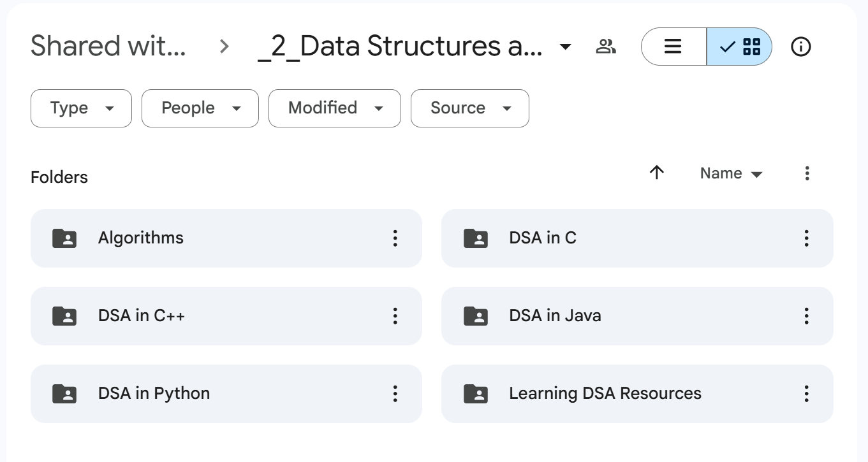Image resolution: width=868 pixels, height=462 pixels.
Task: Select the Learning DSA Resources folder
Action: (x=605, y=394)
